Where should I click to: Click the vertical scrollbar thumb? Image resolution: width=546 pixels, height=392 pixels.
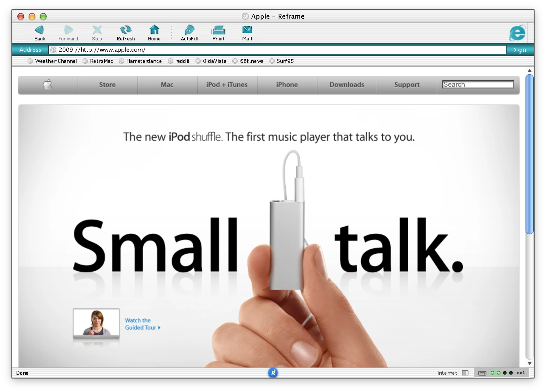point(529,154)
